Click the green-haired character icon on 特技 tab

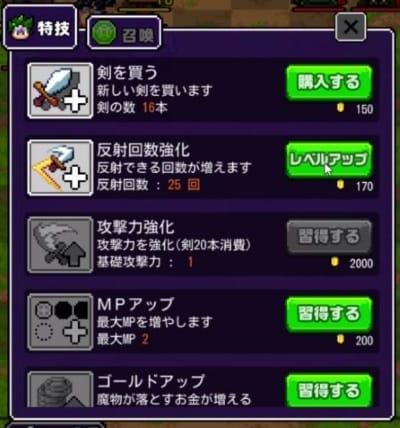point(22,28)
